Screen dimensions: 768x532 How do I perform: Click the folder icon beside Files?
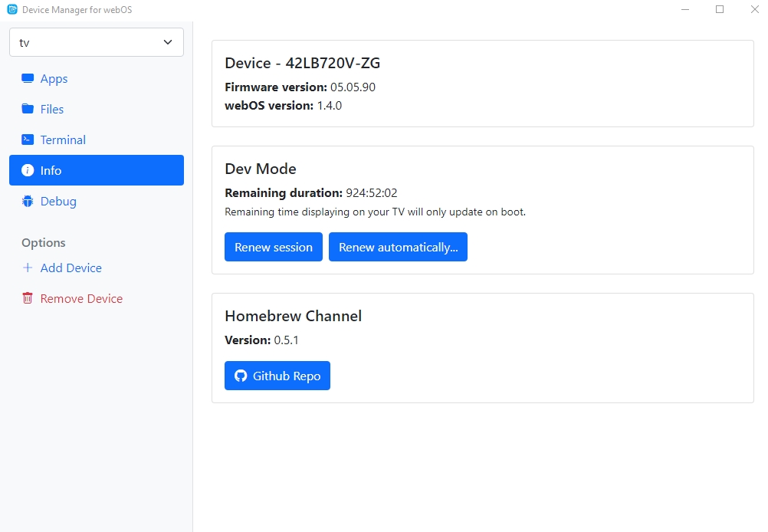tap(28, 109)
